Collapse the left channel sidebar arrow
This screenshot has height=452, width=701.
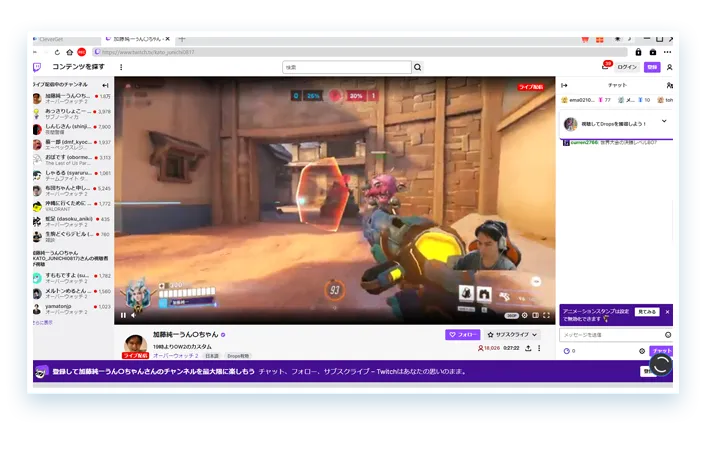pyautogui.click(x=105, y=85)
